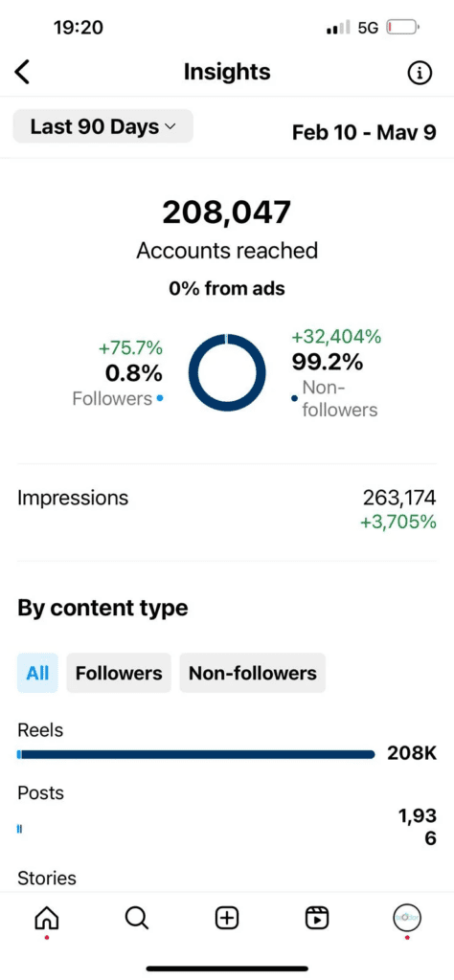Switch to the Non-followers filter tab
This screenshot has height=980, width=454.
point(253,673)
